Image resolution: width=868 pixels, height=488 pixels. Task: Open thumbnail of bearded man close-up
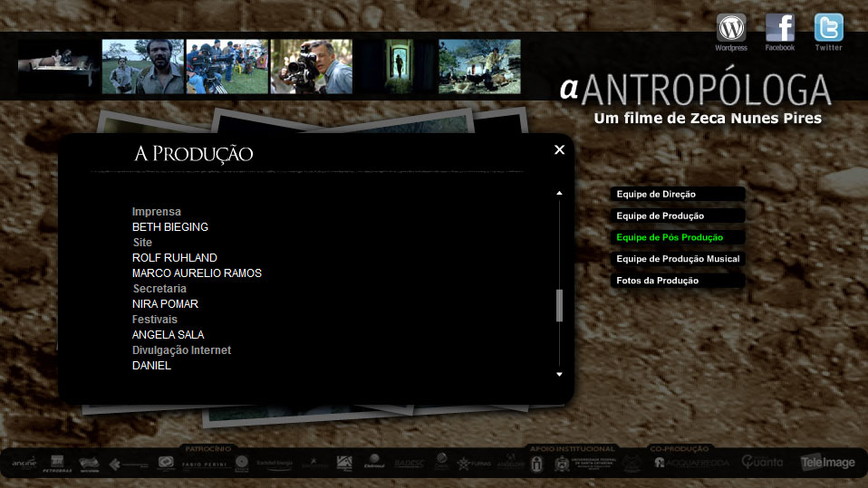pyautogui.click(x=143, y=66)
